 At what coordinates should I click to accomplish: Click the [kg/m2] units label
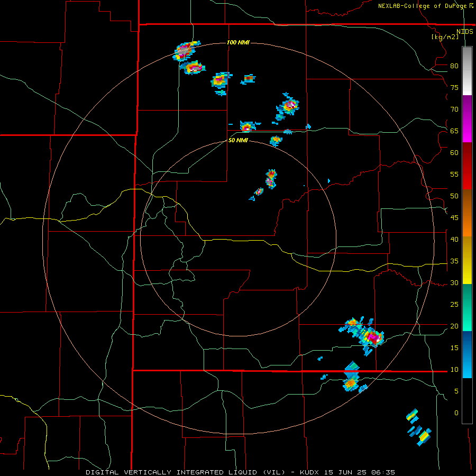445,37
